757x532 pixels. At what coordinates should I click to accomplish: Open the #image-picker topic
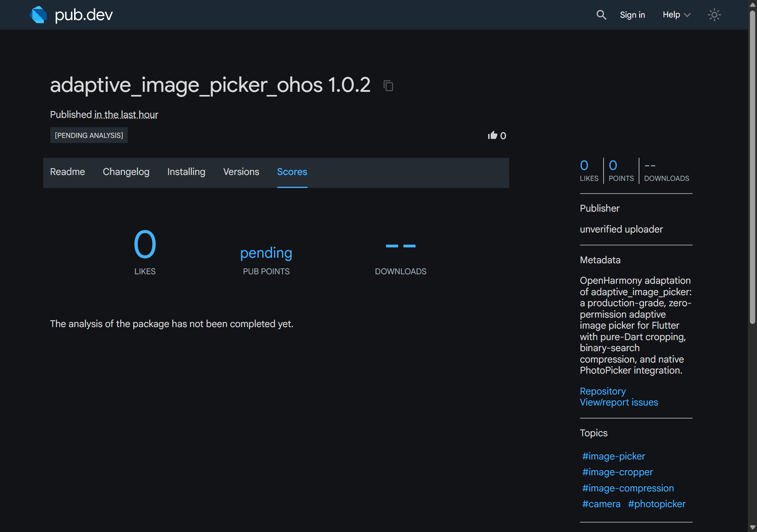tap(613, 456)
